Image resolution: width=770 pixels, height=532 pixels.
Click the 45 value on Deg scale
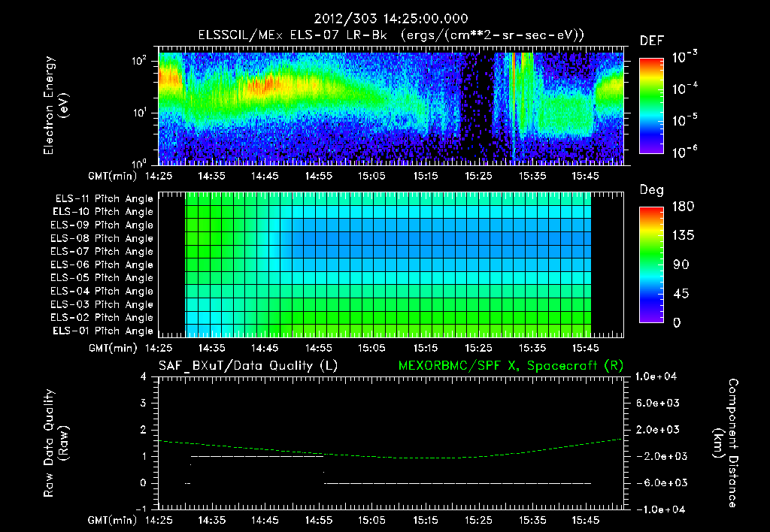click(681, 294)
